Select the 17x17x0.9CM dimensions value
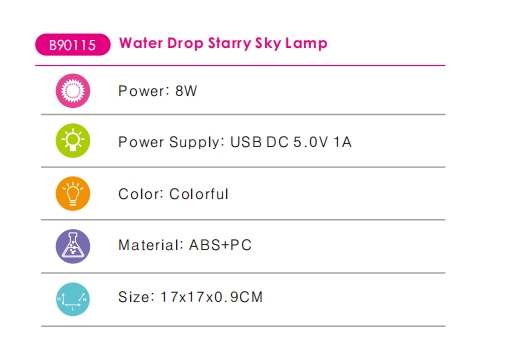 click(x=212, y=297)
